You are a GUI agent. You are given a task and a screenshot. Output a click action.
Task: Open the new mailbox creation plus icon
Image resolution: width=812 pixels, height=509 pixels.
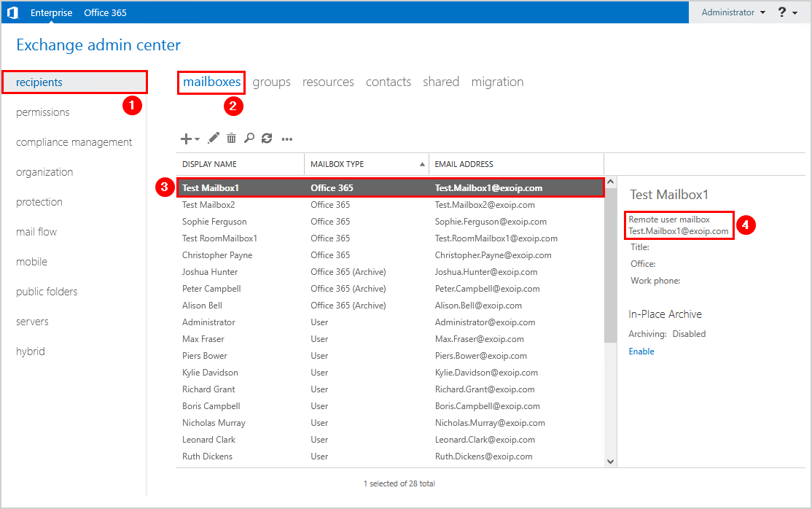(184, 138)
